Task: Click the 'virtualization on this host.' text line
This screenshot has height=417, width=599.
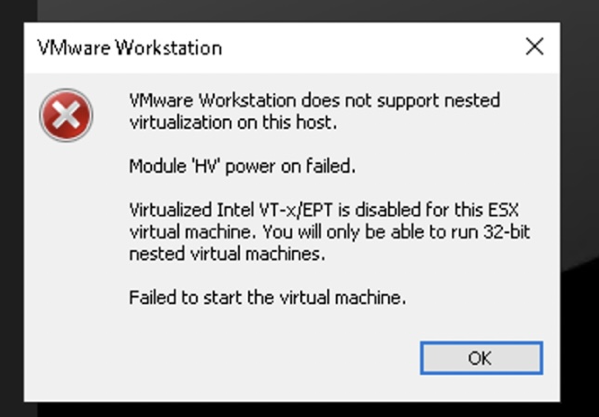Action: [x=233, y=123]
